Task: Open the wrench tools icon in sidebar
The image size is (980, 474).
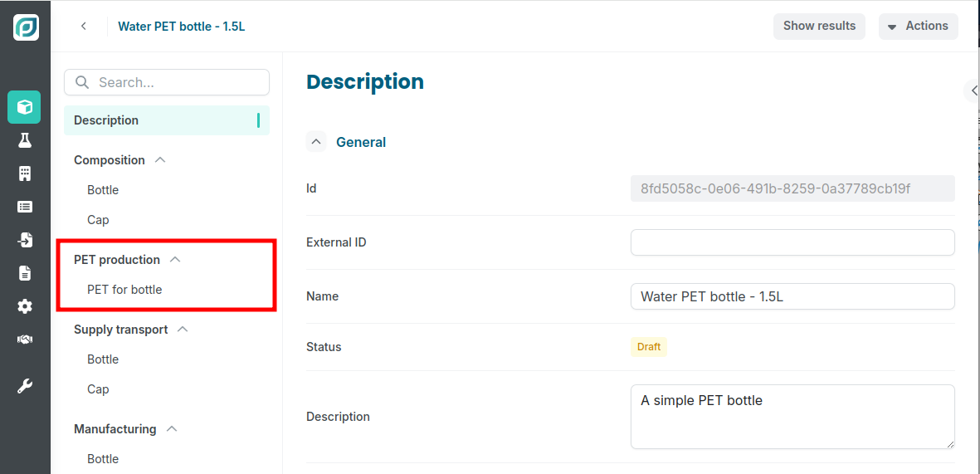Action: click(x=24, y=387)
